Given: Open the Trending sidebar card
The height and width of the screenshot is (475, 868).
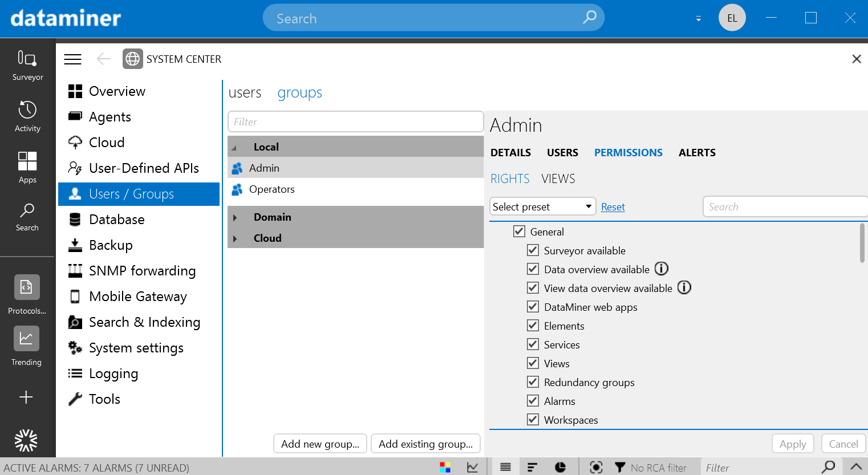Looking at the screenshot, I should click(27, 346).
